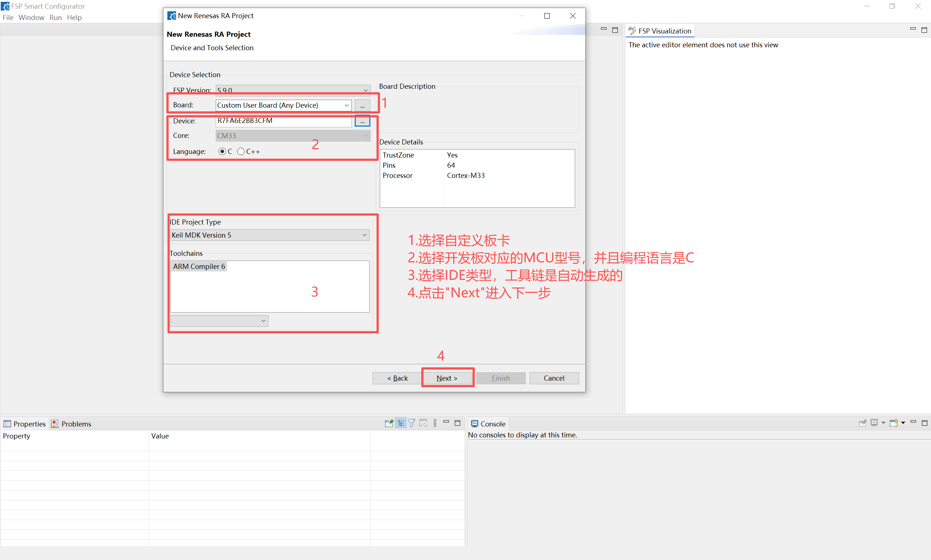Open the IDE Project Type dropdown
931x560 pixels.
point(365,235)
